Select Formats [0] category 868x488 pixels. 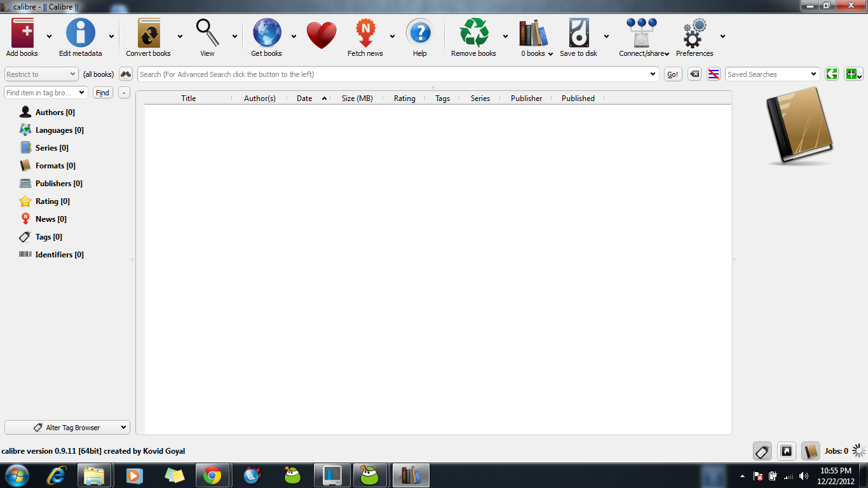[x=55, y=166]
